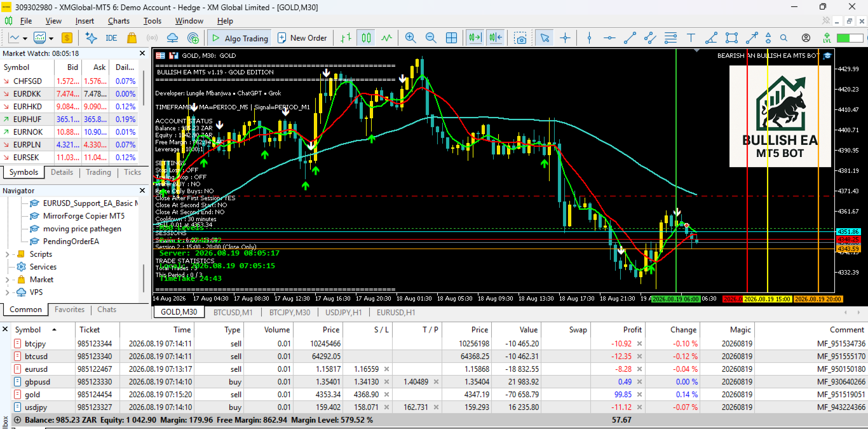The image size is (868, 429).
Task: Activate the standard cursor arrow mode
Action: [544, 38]
